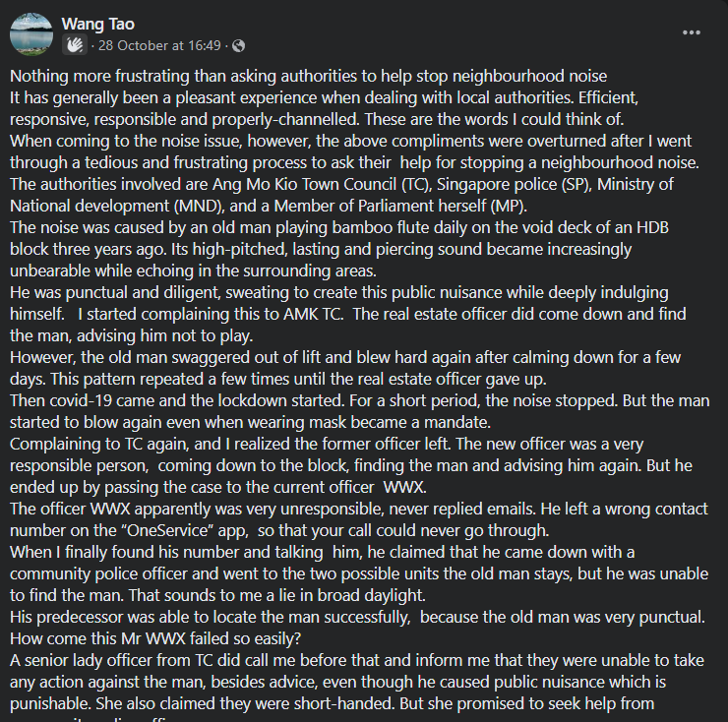Open the post options three-dot menu
The height and width of the screenshot is (722, 728).
tap(691, 32)
